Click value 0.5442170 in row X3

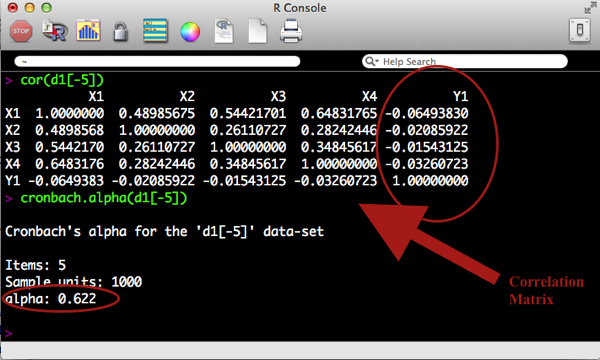pos(69,147)
